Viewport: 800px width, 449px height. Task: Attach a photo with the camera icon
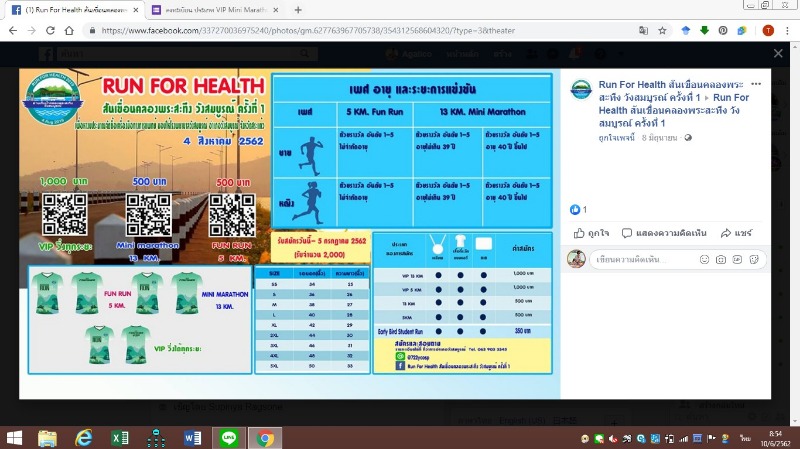[720, 259]
